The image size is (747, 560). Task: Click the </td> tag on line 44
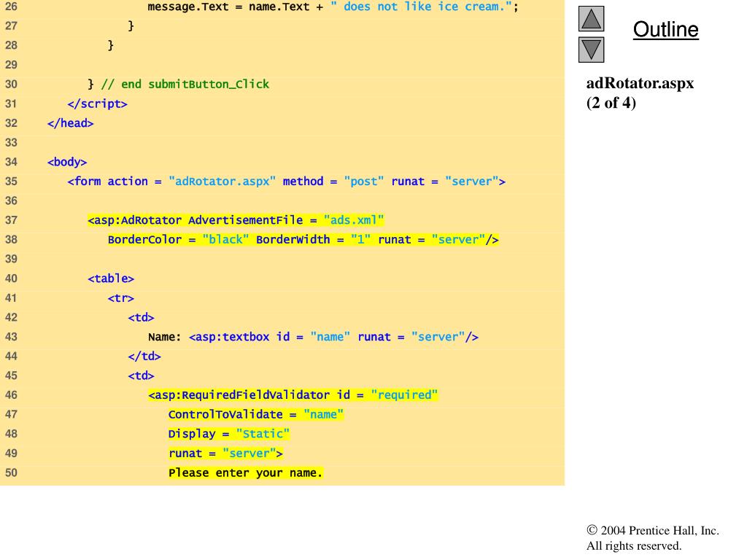pos(144,356)
